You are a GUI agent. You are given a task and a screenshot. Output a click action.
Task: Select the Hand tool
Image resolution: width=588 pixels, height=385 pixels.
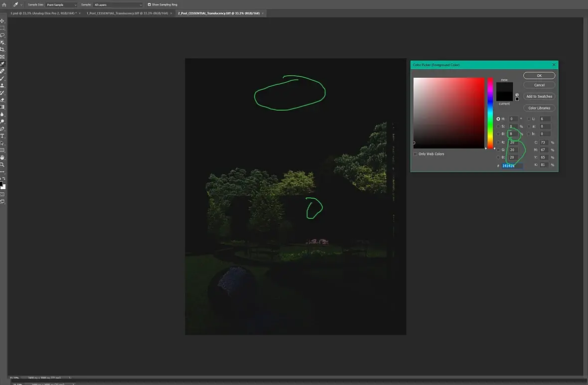pyautogui.click(x=2, y=157)
